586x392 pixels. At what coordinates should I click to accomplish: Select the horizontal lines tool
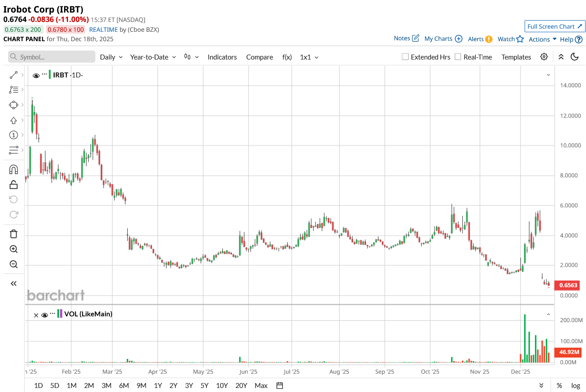point(13,150)
